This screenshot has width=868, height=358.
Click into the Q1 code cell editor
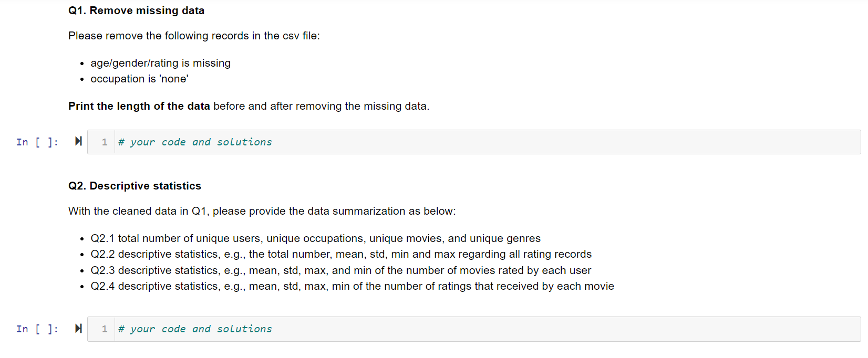click(x=473, y=142)
